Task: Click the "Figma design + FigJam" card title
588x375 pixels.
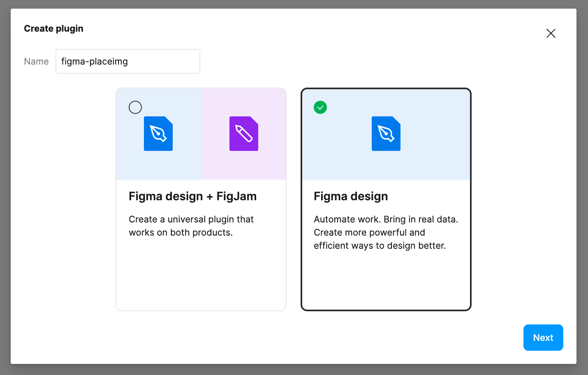Action: pyautogui.click(x=192, y=196)
